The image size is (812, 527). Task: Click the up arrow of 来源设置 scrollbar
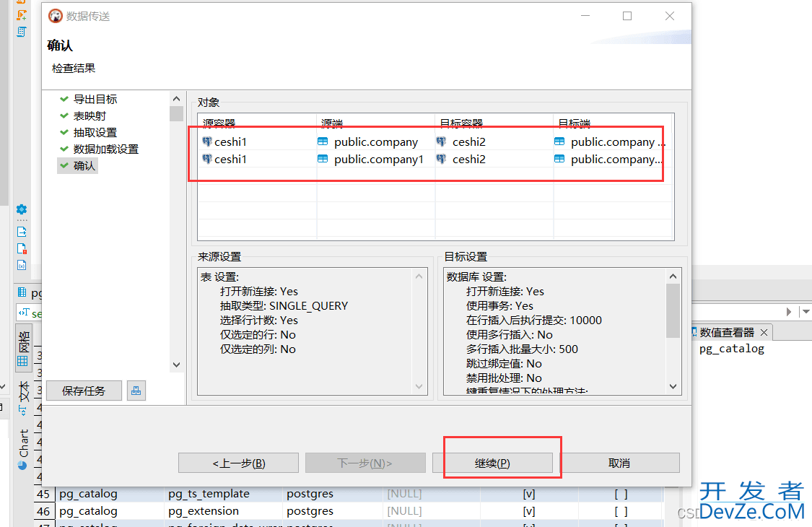coord(419,276)
